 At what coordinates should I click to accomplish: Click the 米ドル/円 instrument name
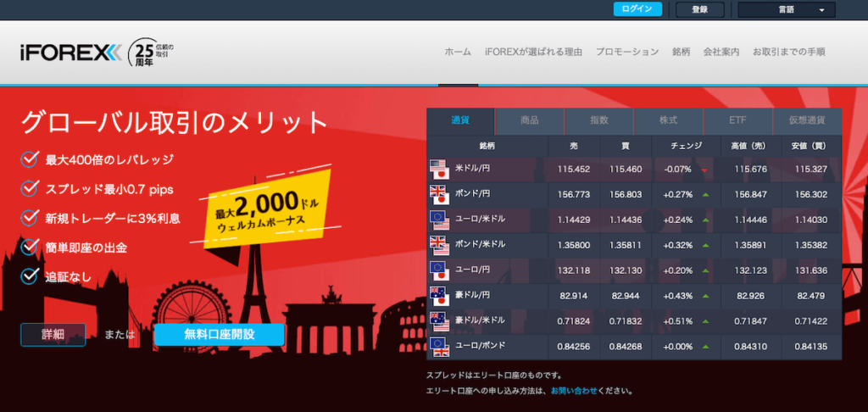point(472,168)
